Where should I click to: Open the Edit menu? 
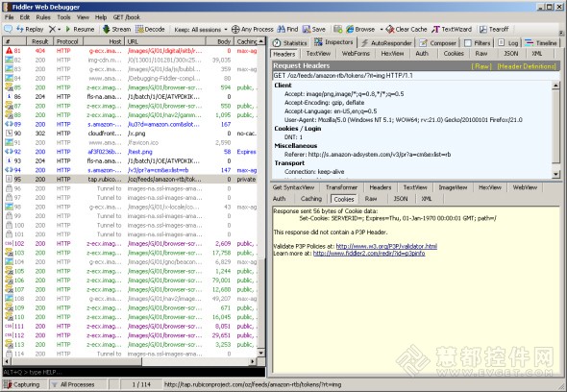pos(25,17)
